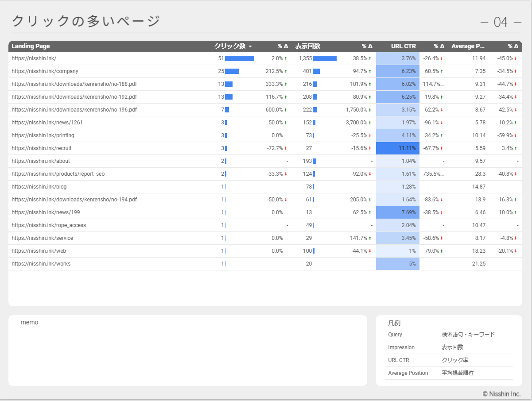Click the クリック率 legend text
This screenshot has height=401, width=532.
point(454,360)
